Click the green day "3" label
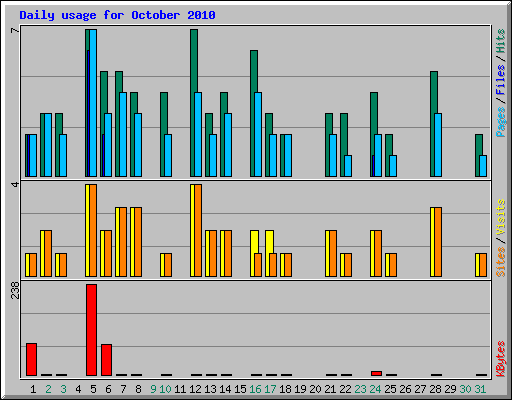The height and width of the screenshot is (400, 512). click(x=63, y=389)
